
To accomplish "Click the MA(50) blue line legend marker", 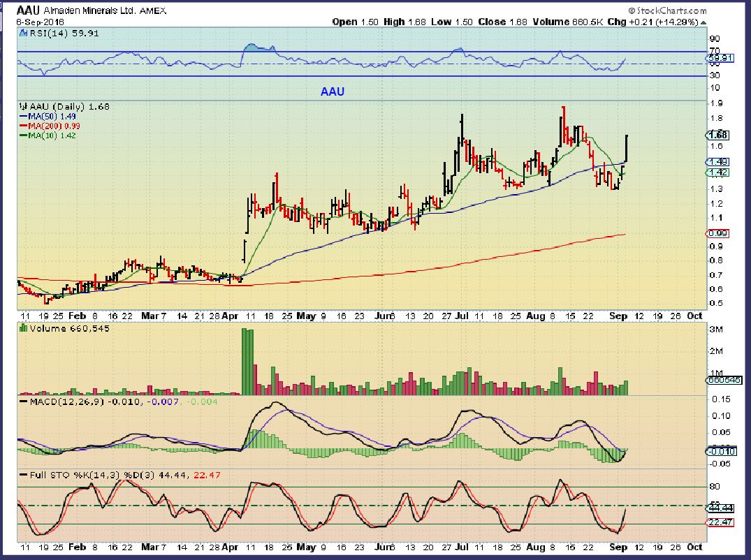I will [24, 117].
